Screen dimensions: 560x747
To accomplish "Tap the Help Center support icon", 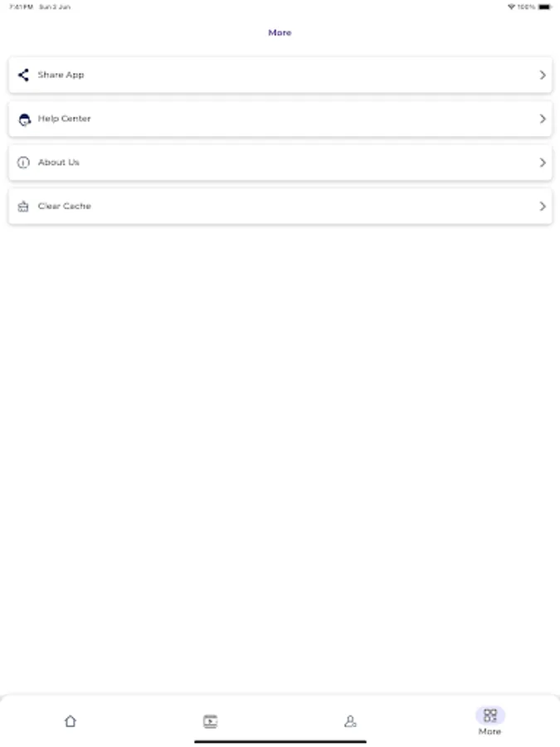I will (23, 118).
